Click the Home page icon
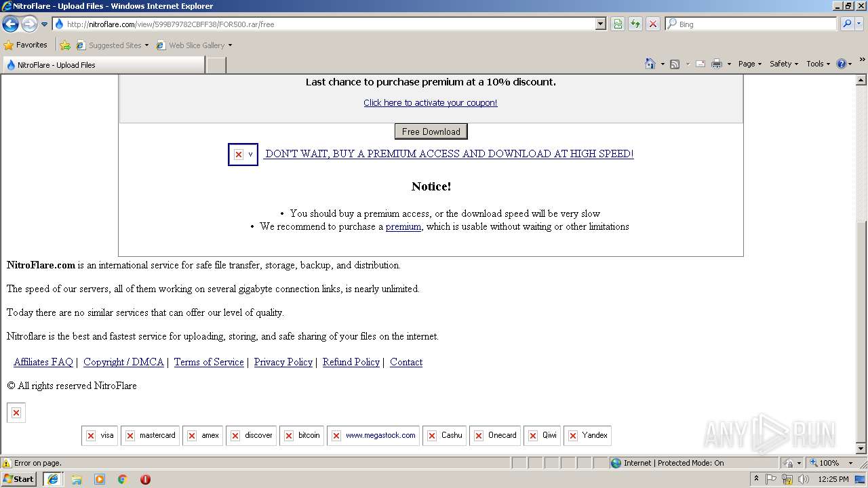The width and height of the screenshot is (868, 488). (650, 64)
